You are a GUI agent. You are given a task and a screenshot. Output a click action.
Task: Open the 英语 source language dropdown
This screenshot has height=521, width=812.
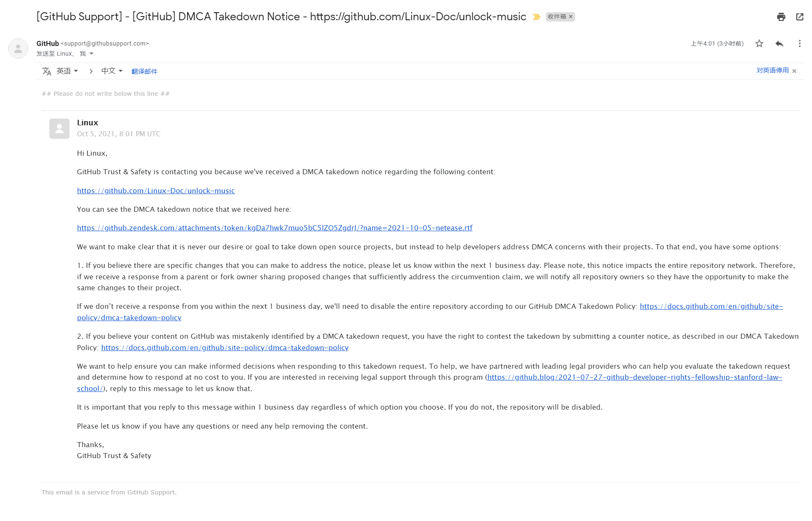(67, 71)
